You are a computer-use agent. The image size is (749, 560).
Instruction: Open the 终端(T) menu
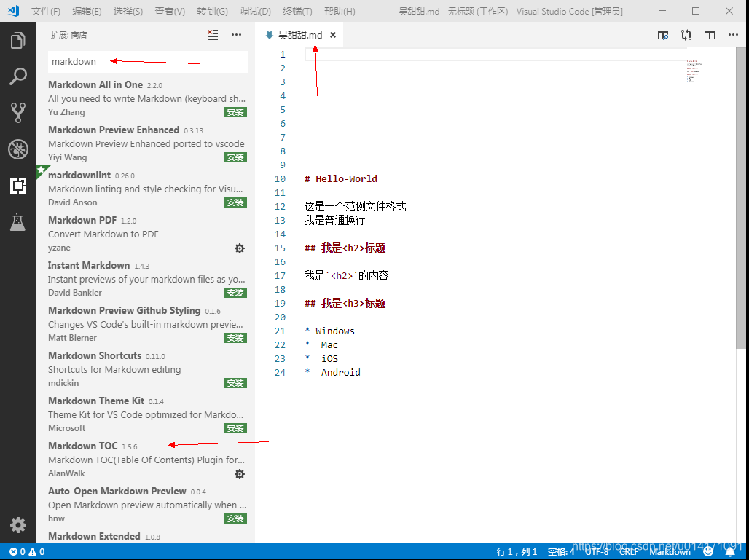click(x=297, y=11)
